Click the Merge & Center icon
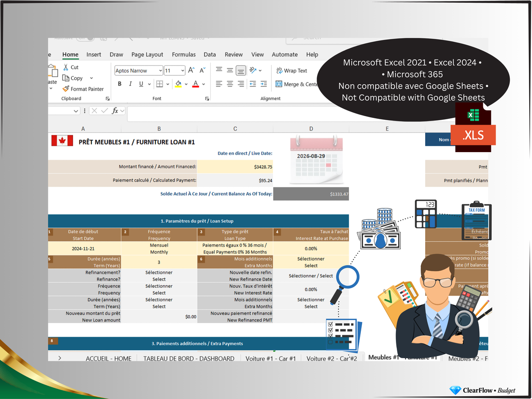The width and height of the screenshot is (532, 399). (x=279, y=84)
